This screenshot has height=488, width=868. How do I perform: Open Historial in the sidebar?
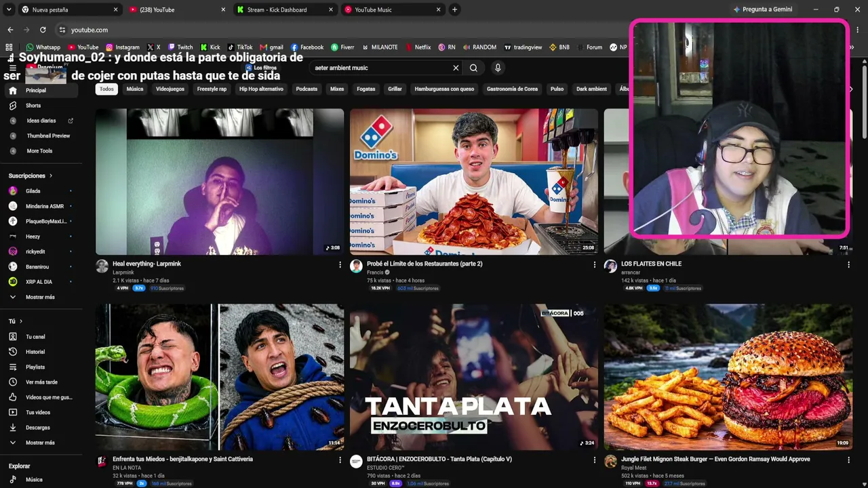pyautogui.click(x=35, y=352)
